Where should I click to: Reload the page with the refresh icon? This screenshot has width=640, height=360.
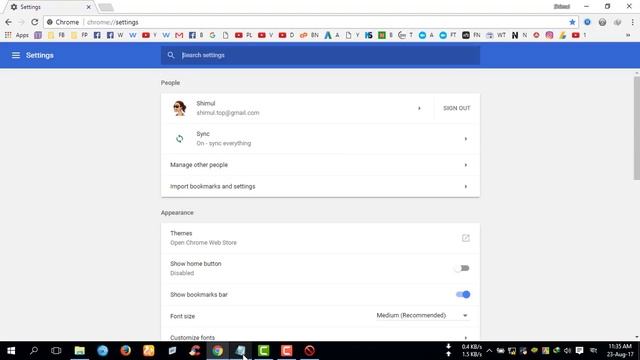(x=34, y=22)
